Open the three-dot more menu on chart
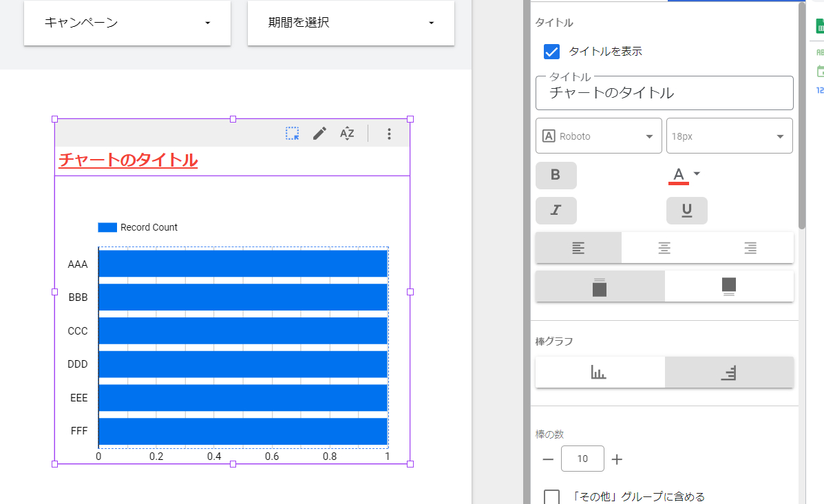The height and width of the screenshot is (504, 824). coord(389,134)
